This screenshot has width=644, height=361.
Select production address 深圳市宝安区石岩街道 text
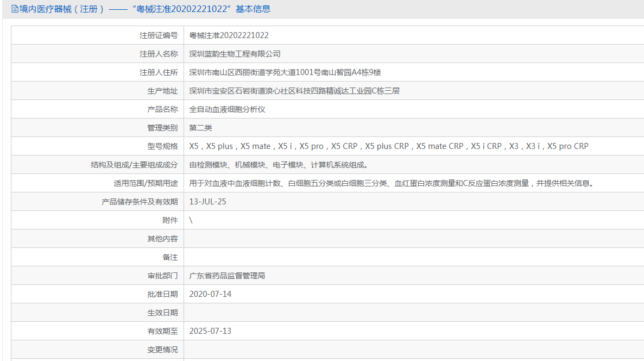click(x=227, y=91)
